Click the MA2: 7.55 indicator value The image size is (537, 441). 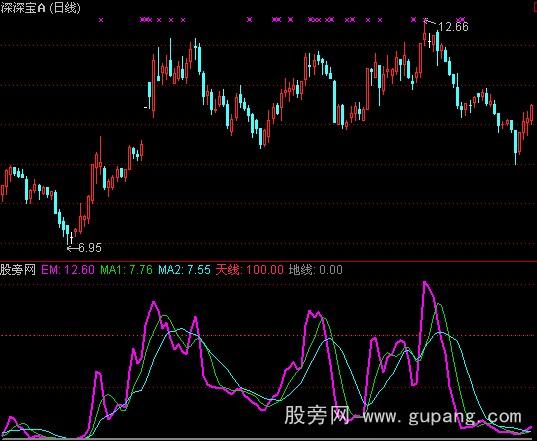(x=184, y=269)
